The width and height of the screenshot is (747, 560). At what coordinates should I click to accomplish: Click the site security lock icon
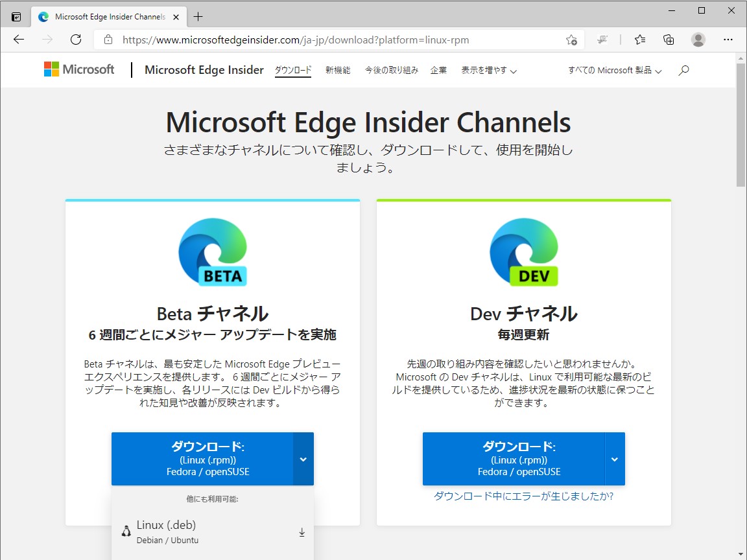(x=108, y=40)
